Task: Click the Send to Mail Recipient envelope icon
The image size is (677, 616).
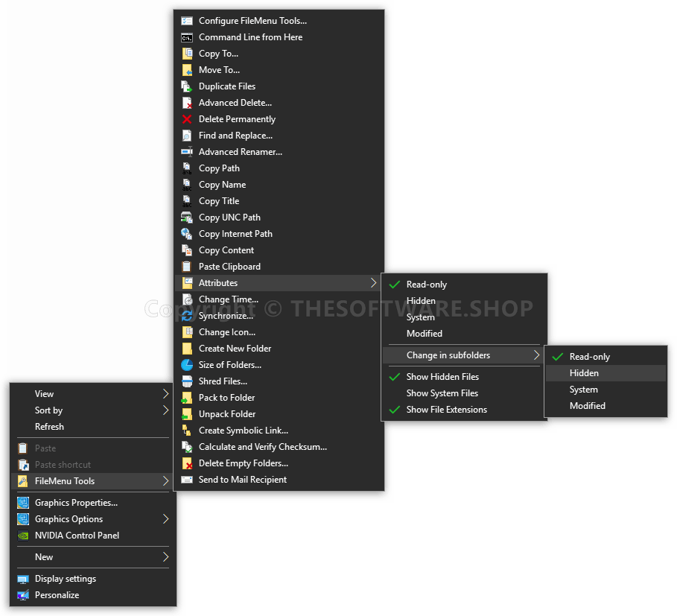Action: coord(186,480)
